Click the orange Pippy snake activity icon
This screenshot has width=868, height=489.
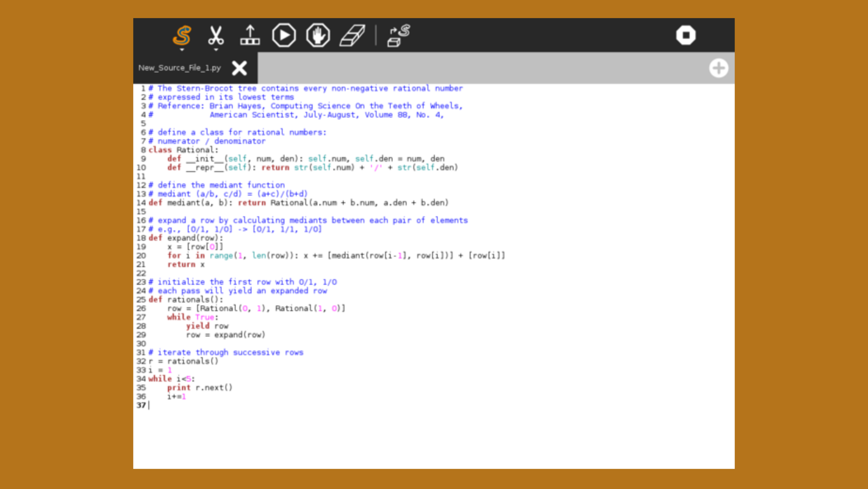[182, 35]
